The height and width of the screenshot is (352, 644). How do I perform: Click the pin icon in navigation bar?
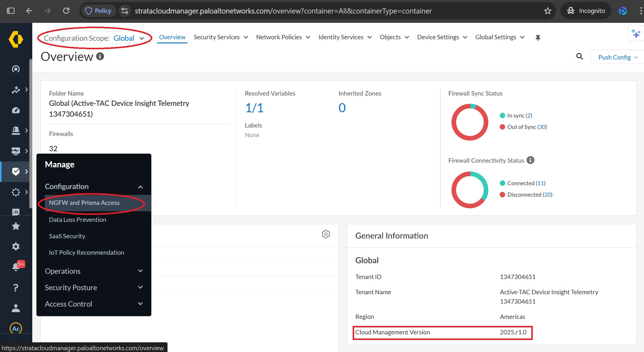[537, 38]
